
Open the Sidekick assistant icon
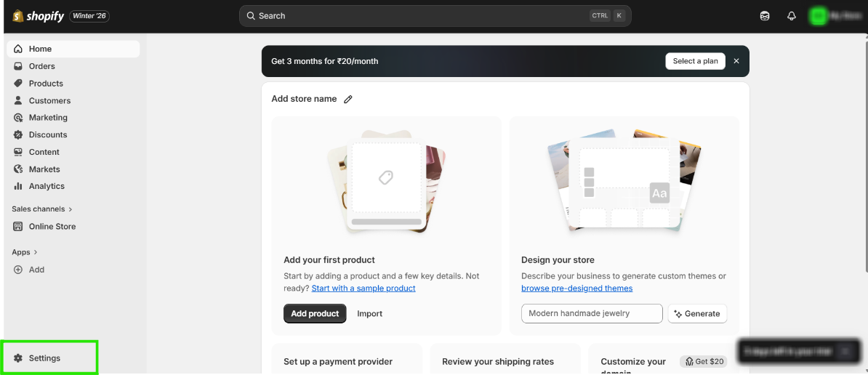(x=765, y=16)
